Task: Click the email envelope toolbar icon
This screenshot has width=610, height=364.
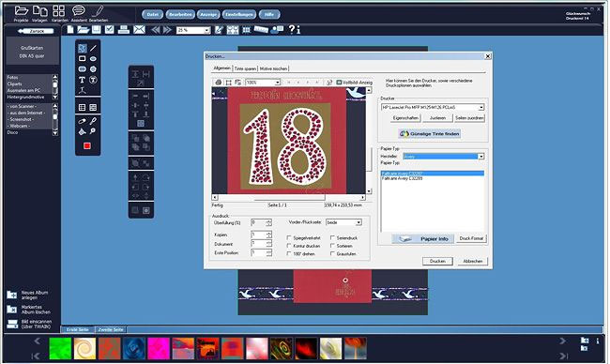Action: 139,30
